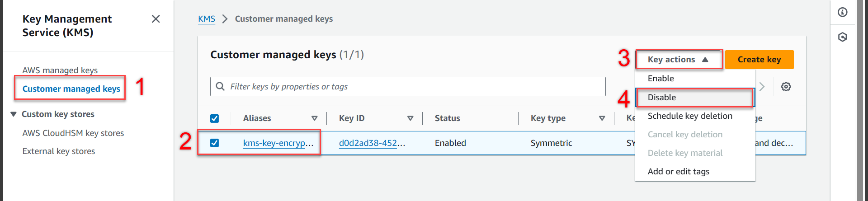Select Add or edit tags
Viewport: 868px width, 201px height.
[678, 172]
